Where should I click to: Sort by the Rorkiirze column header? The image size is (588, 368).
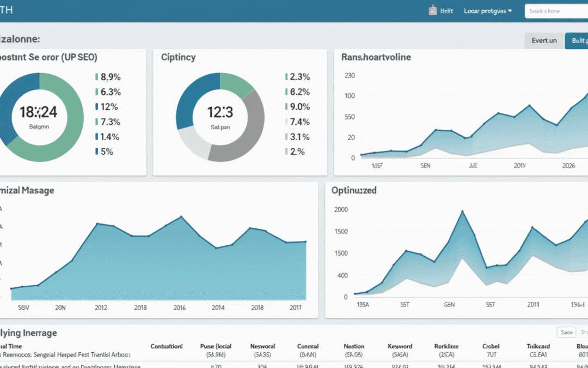[x=446, y=346]
